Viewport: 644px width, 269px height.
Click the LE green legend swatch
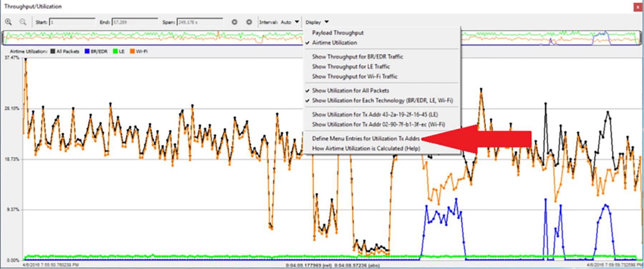(x=116, y=51)
